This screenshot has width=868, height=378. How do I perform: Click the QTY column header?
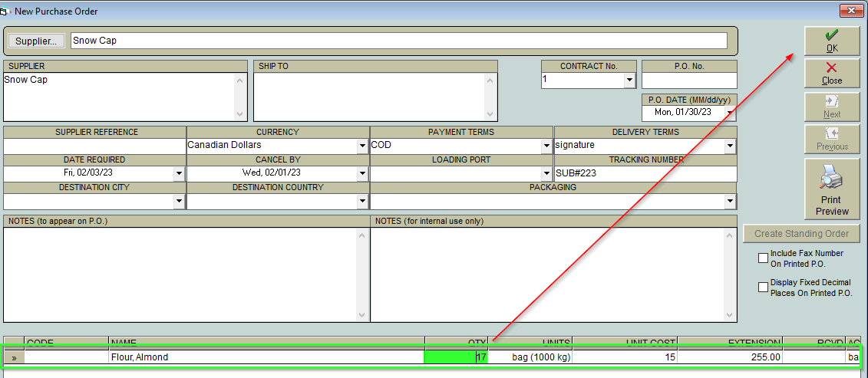click(x=456, y=343)
